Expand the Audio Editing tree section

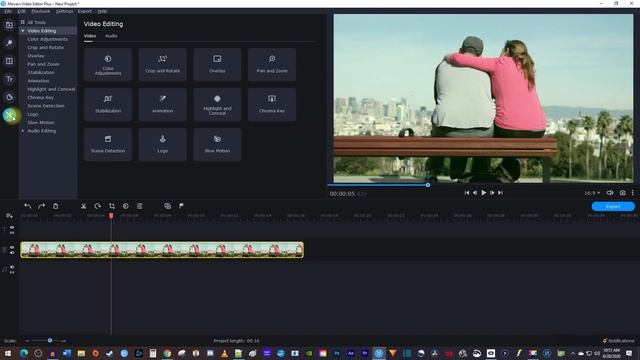coord(23,131)
